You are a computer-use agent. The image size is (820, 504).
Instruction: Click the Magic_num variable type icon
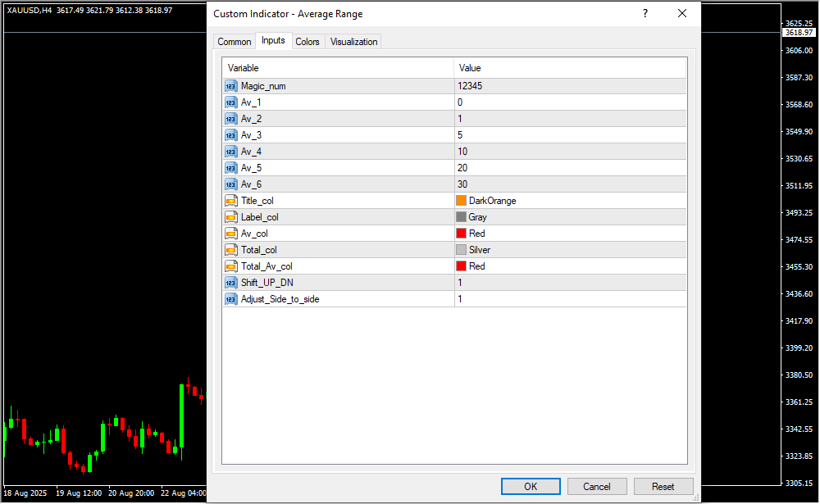click(230, 86)
